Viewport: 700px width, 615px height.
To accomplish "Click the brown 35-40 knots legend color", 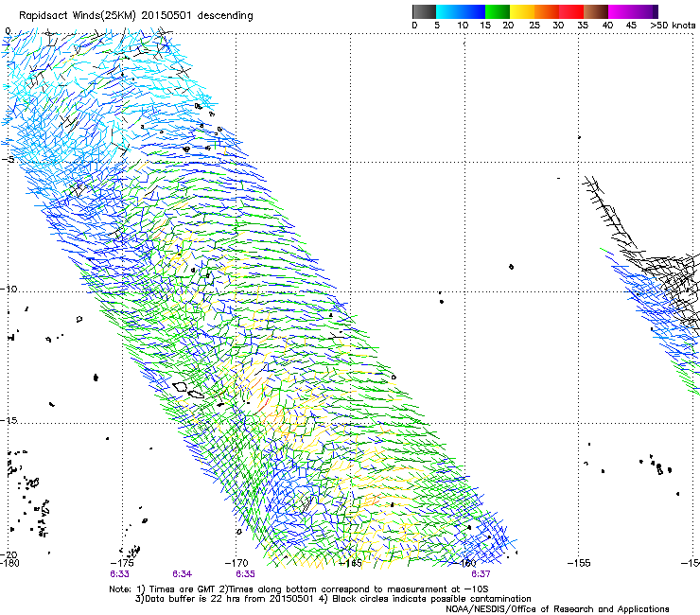I will [x=596, y=11].
